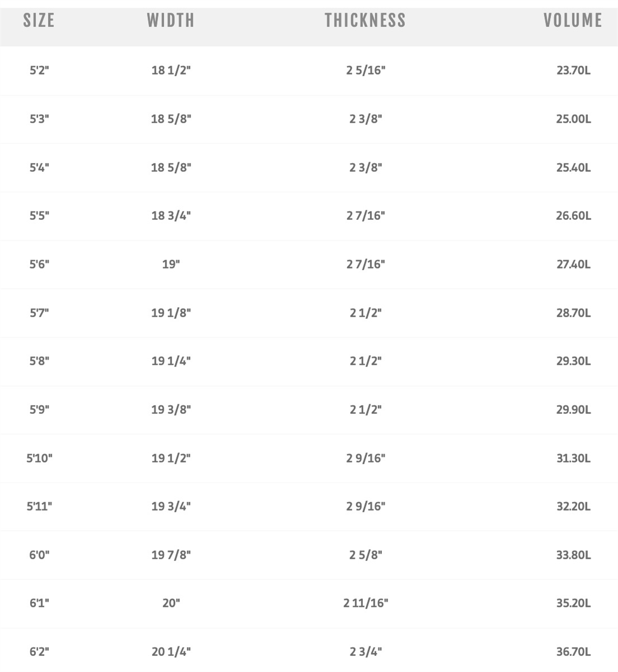Click the WIDTH column header
The width and height of the screenshot is (618, 672).
click(x=170, y=20)
